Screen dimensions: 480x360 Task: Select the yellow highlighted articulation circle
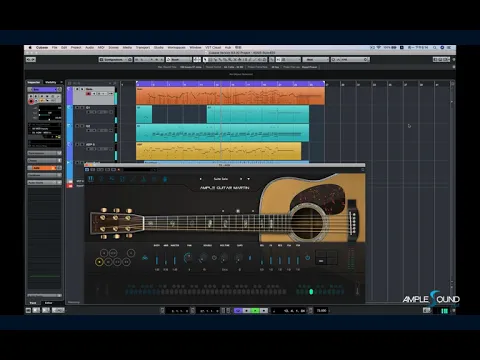click(x=99, y=262)
